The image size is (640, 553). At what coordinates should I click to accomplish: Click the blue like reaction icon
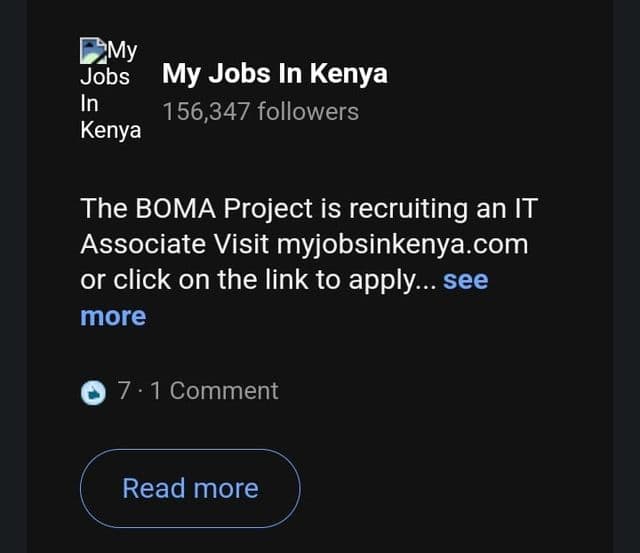(x=93, y=393)
